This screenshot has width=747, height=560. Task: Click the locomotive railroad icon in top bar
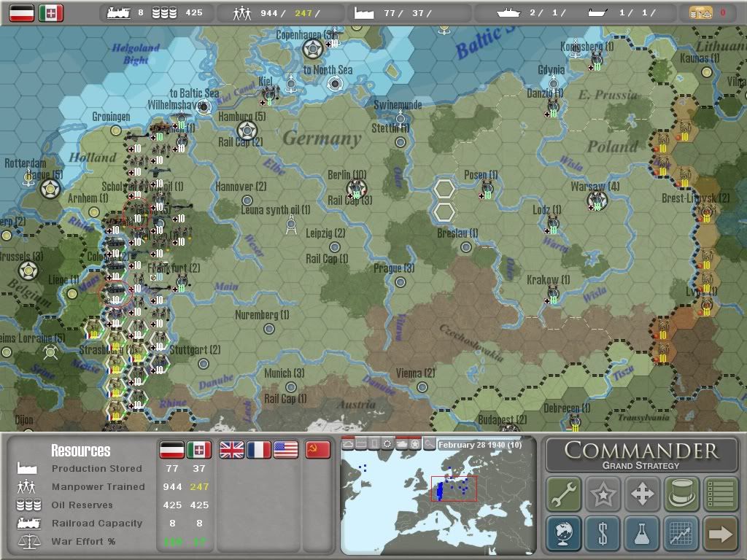point(119,13)
